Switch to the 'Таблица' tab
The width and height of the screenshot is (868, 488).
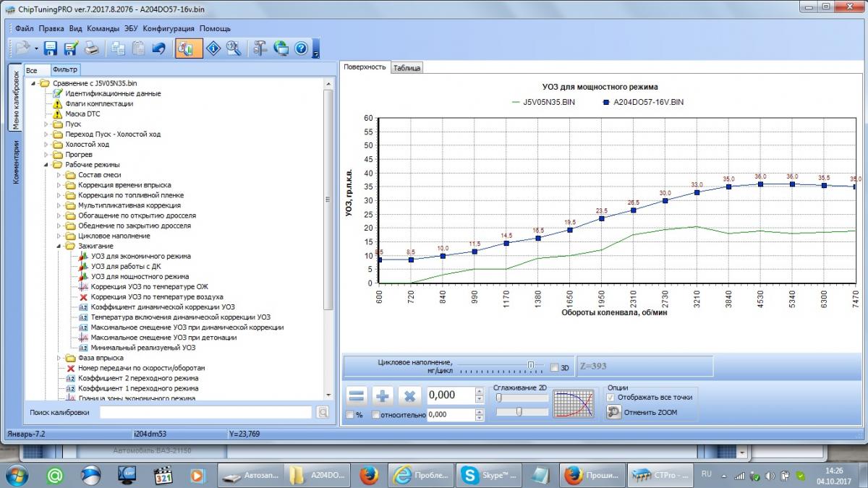pyautogui.click(x=407, y=68)
